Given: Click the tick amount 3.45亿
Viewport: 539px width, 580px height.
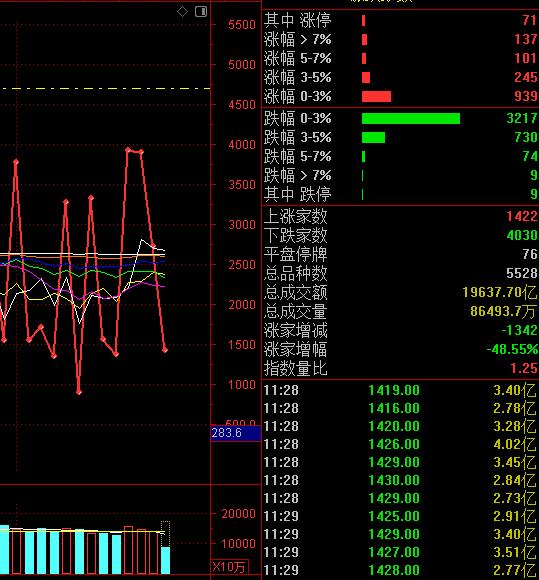Looking at the screenshot, I should click(515, 462).
